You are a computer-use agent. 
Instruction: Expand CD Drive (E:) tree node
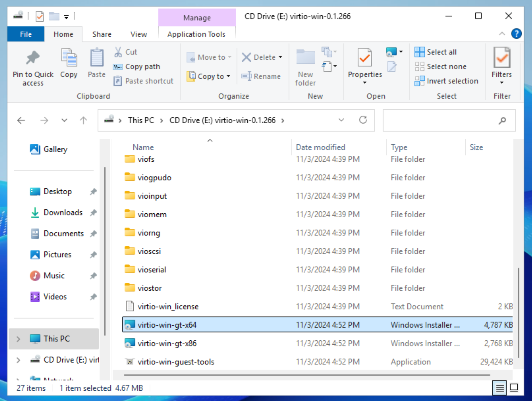(x=18, y=360)
